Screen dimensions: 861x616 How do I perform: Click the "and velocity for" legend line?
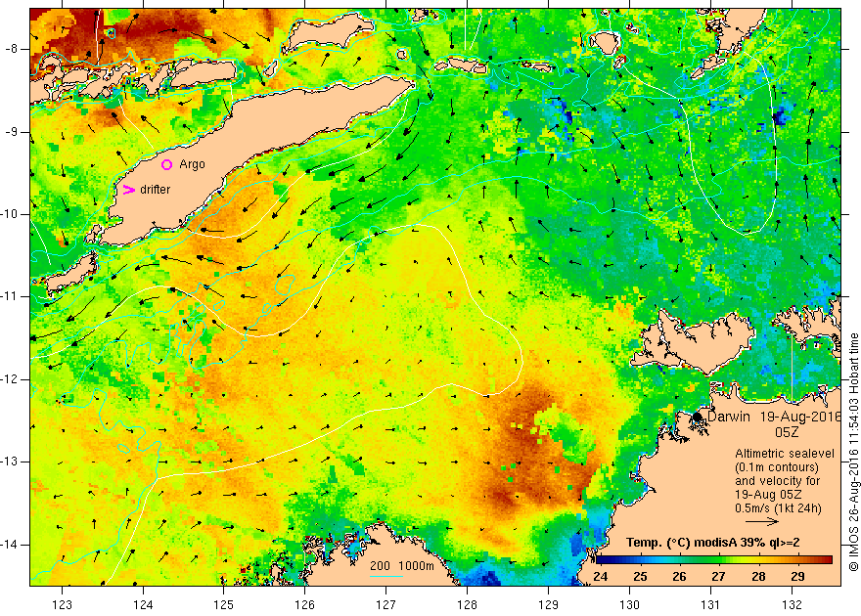coord(778,481)
